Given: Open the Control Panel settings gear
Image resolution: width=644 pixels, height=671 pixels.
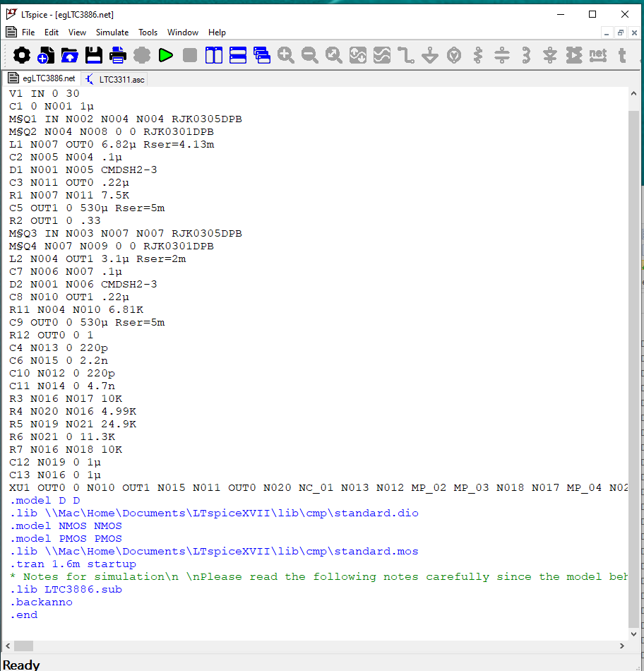Looking at the screenshot, I should click(x=22, y=55).
